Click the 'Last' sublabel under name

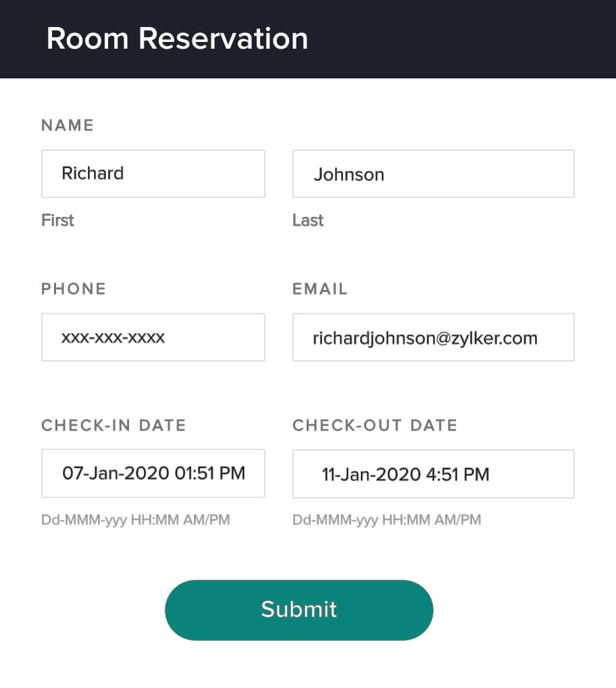click(308, 220)
